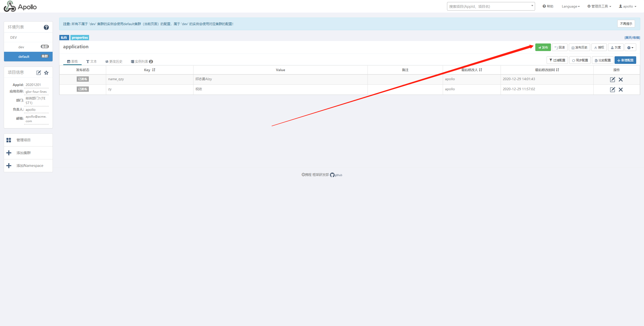Click the edit project info icon

click(x=38, y=73)
